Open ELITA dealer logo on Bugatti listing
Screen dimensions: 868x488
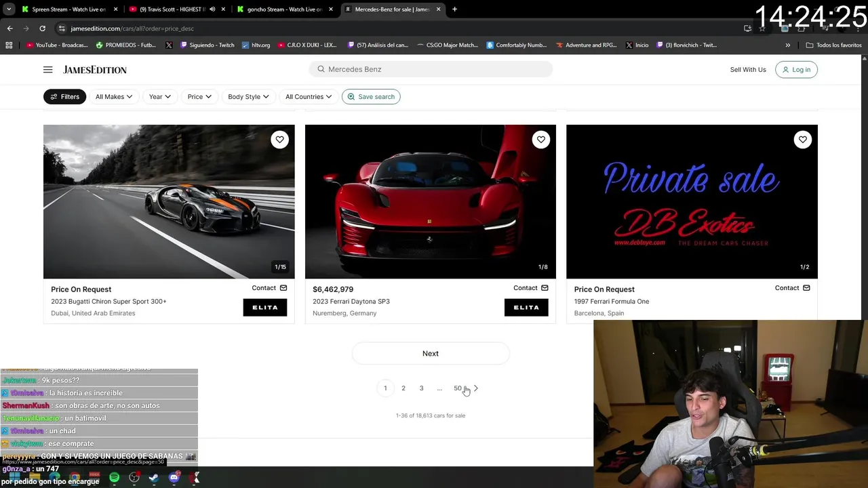click(265, 307)
